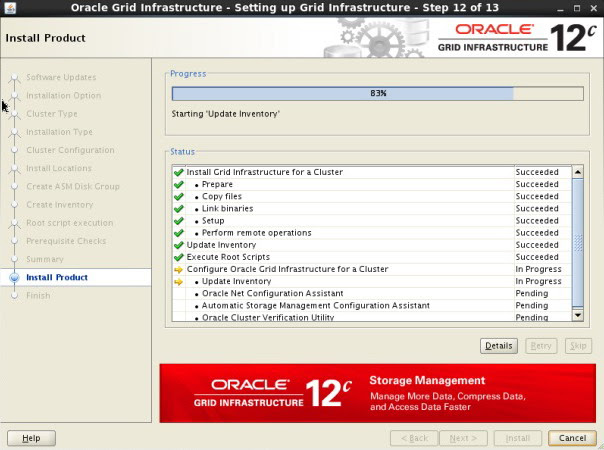The image size is (604, 450).
Task: Click the green checkmark beside Link binaries
Action: point(178,209)
